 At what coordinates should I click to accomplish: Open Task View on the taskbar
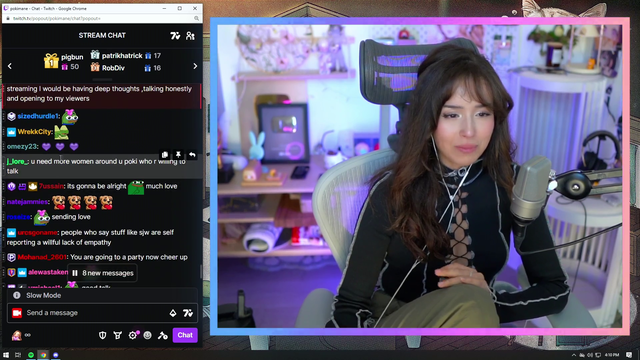coord(18,355)
